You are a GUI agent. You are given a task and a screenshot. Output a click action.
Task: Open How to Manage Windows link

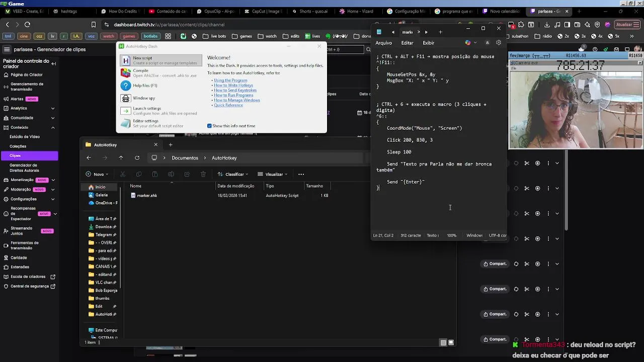click(x=237, y=100)
